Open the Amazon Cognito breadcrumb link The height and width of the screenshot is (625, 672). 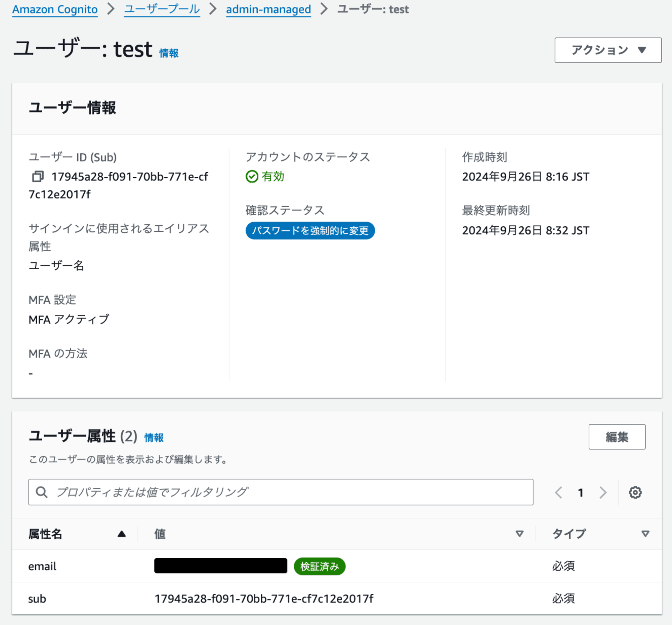point(55,9)
